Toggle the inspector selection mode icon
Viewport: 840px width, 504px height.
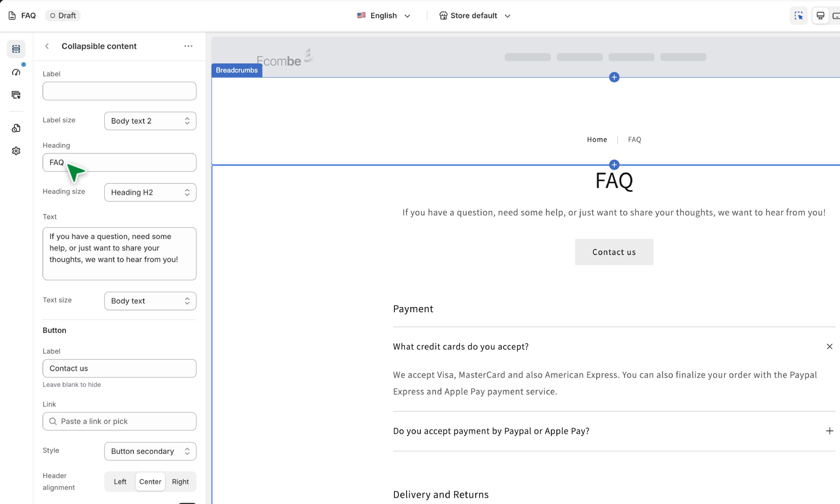[798, 16]
